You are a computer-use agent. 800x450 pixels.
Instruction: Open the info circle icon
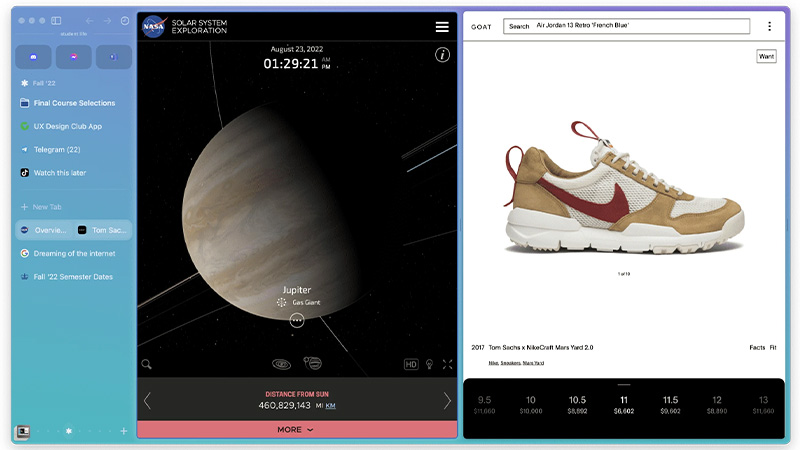click(442, 55)
